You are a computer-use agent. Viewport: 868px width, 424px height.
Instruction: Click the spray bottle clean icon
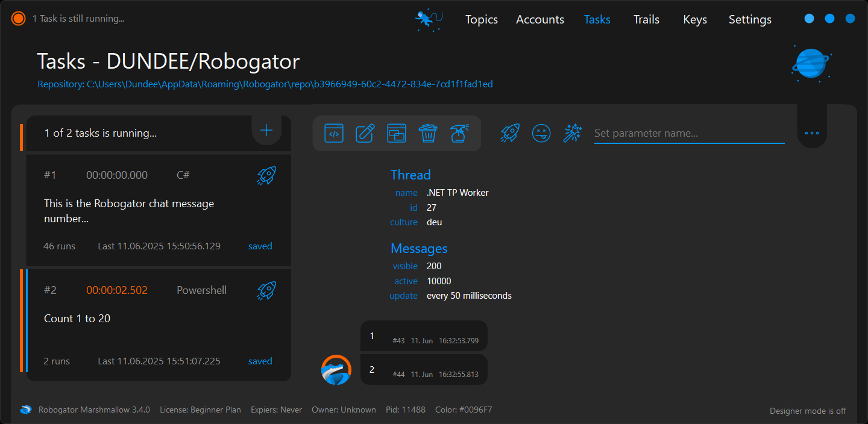(x=460, y=133)
